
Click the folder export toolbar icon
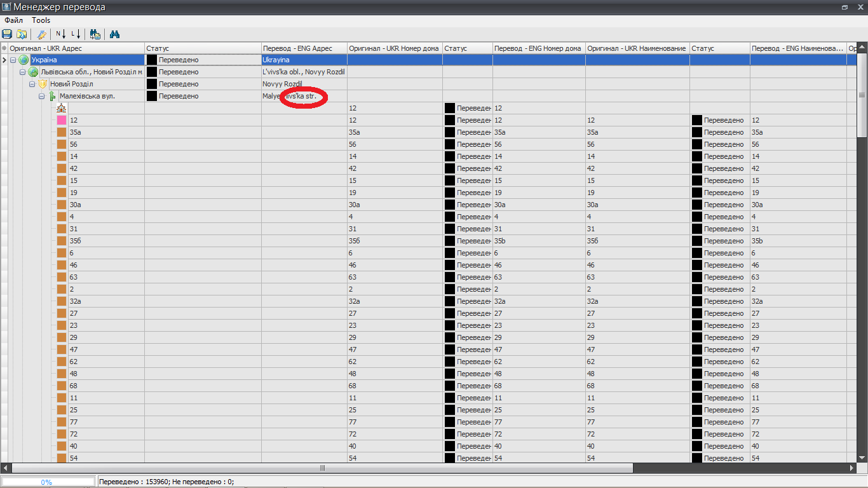(x=22, y=34)
